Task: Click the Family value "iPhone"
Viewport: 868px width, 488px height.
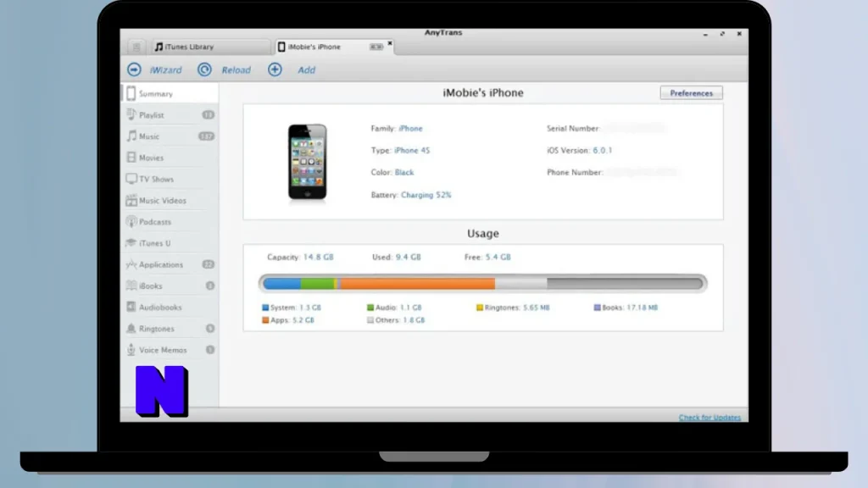Action: tap(410, 129)
